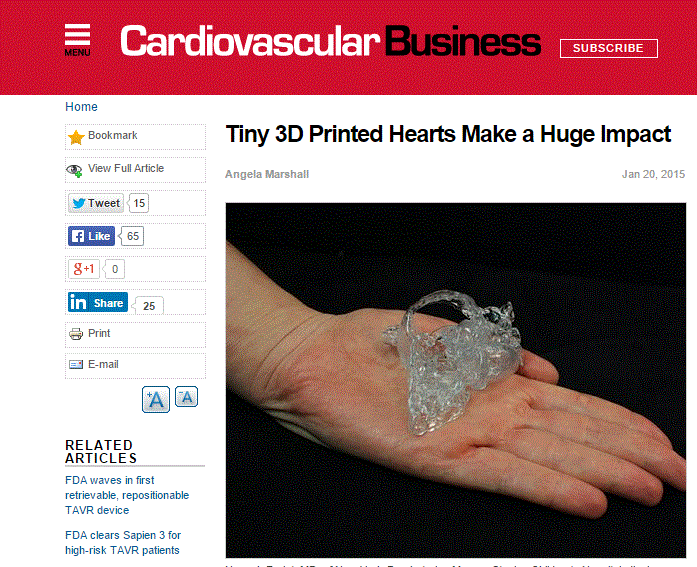Click the SUBSCRIBE button

pos(609,48)
